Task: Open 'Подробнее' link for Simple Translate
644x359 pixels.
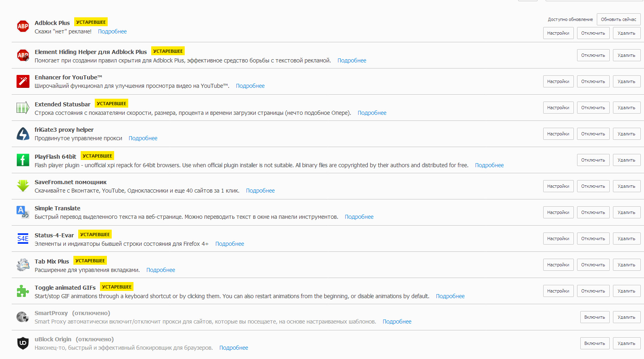Action: pyautogui.click(x=359, y=217)
